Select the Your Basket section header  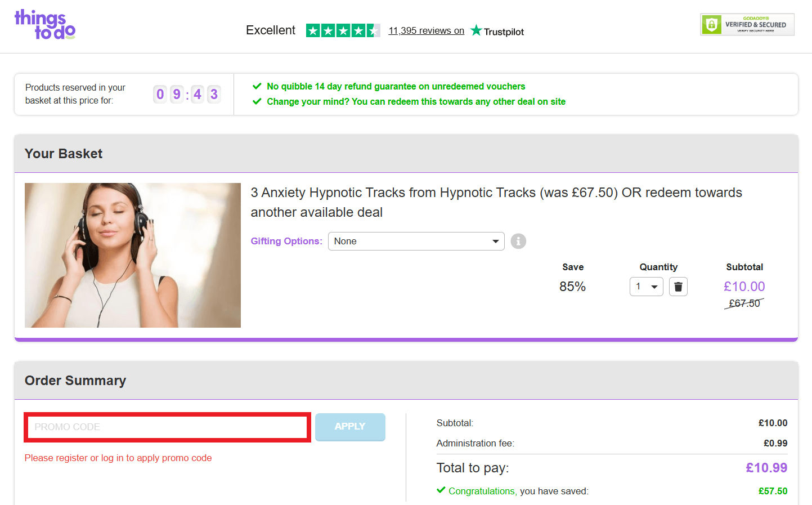64,154
